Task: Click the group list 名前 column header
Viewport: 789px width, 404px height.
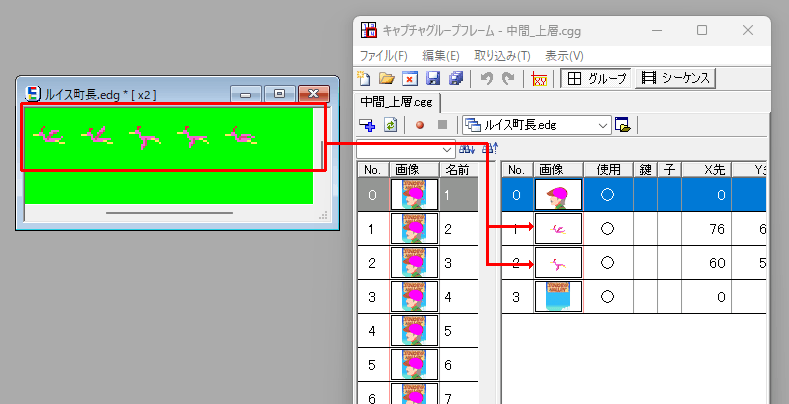Action: pyautogui.click(x=458, y=170)
